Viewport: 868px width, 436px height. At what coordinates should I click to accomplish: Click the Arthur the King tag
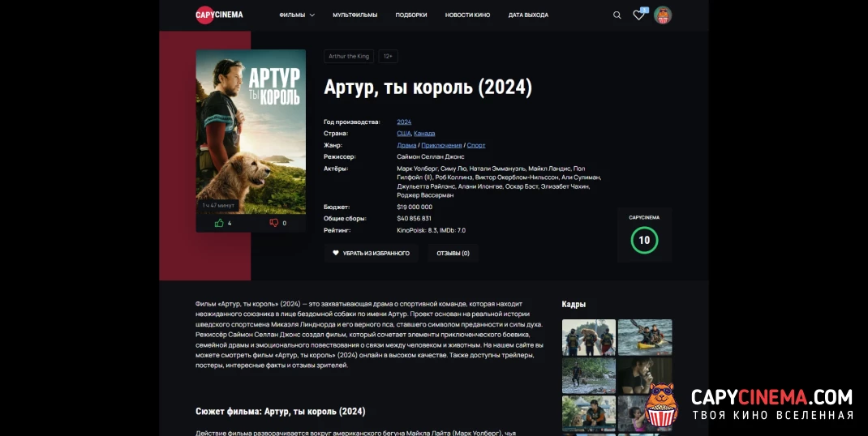(349, 57)
